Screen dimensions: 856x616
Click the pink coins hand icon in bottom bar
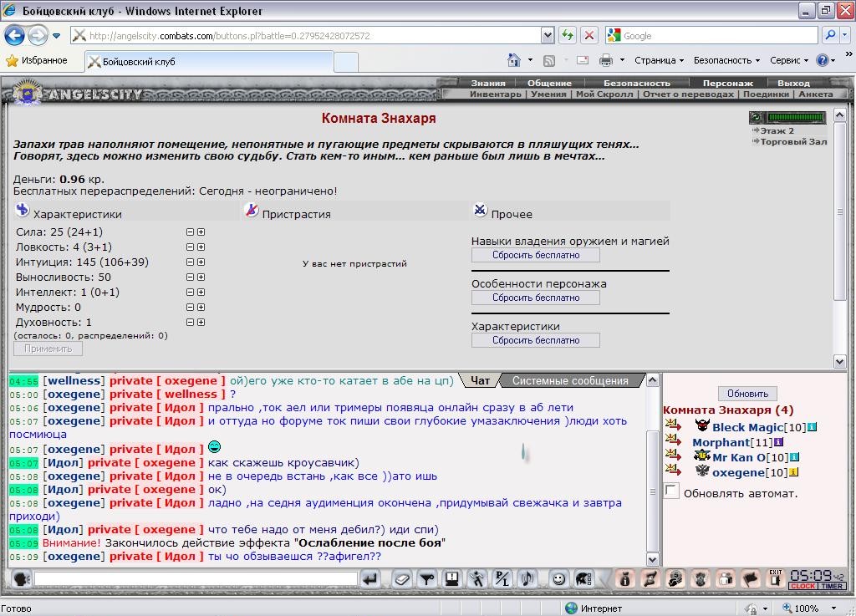[675, 579]
